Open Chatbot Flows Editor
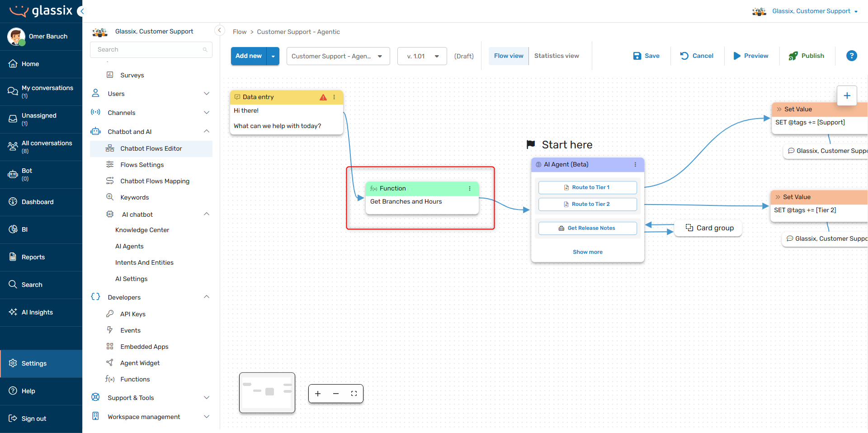The image size is (868, 433). coord(151,148)
